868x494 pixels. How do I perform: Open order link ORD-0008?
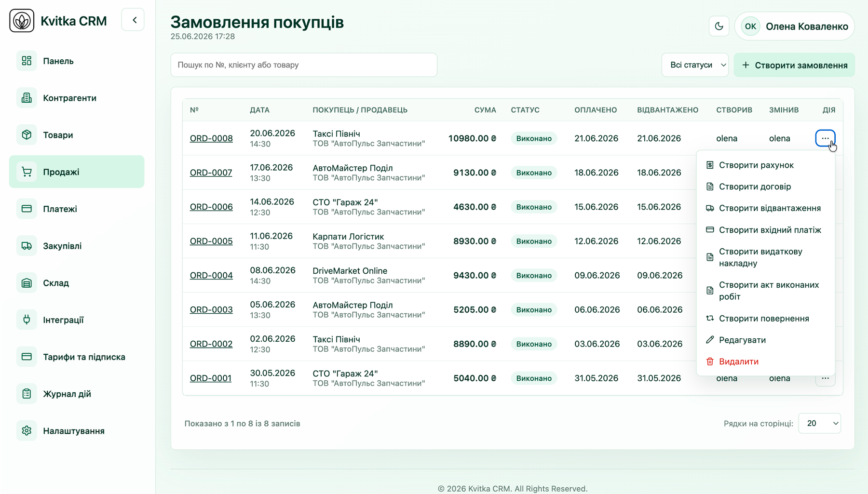pyautogui.click(x=211, y=138)
